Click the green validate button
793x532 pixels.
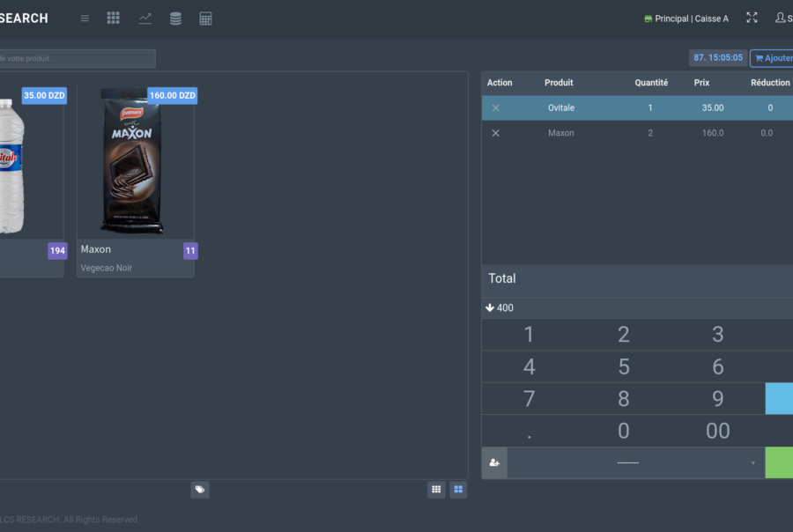779,462
